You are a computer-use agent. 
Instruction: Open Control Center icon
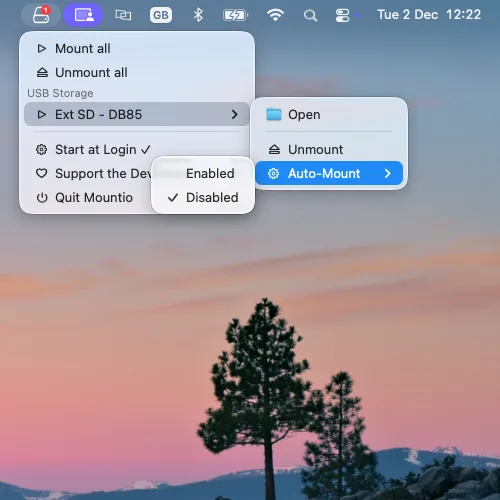click(342, 15)
